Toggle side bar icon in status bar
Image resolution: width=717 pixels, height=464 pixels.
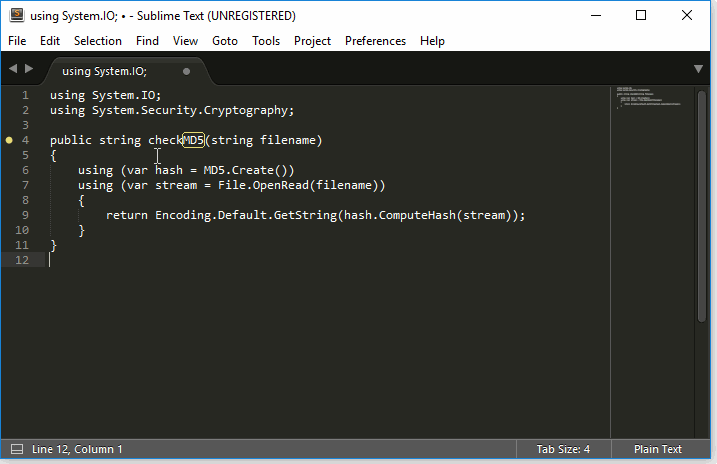tap(17, 449)
